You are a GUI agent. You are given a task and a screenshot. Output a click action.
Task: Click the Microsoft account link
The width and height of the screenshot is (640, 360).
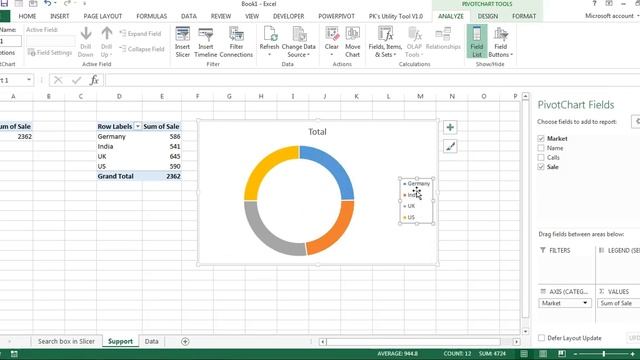coord(609,16)
